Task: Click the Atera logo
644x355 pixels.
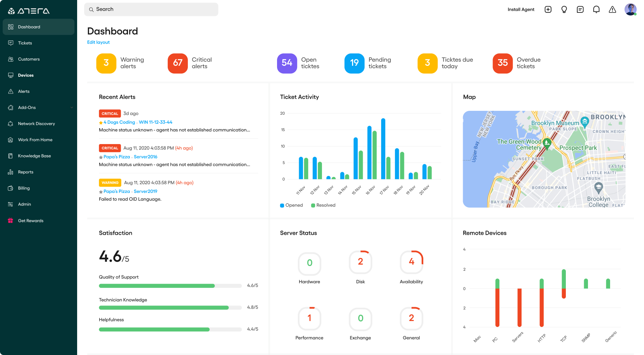Action: [29, 10]
